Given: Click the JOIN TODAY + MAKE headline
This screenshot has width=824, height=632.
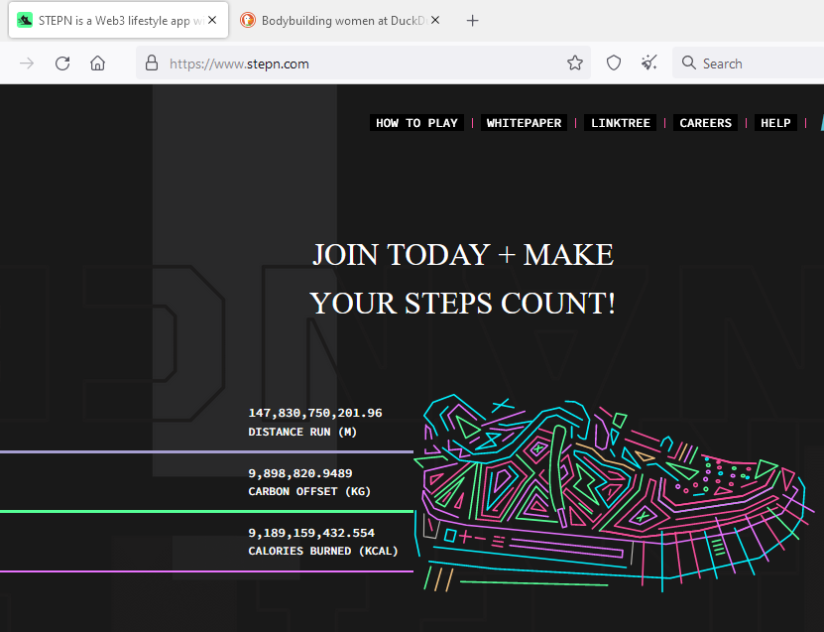Looking at the screenshot, I should (x=463, y=255).
